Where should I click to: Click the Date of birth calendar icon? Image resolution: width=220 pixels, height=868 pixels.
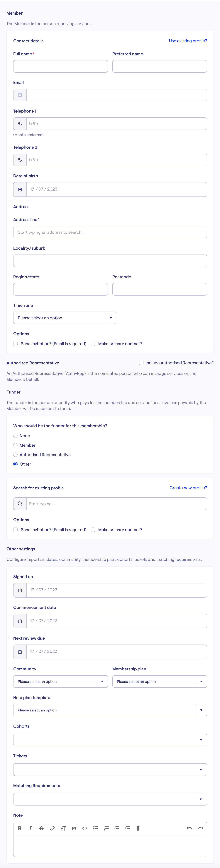(x=20, y=189)
